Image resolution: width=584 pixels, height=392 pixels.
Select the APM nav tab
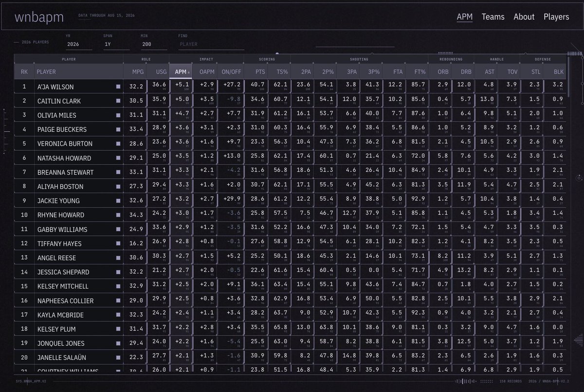coord(465,17)
